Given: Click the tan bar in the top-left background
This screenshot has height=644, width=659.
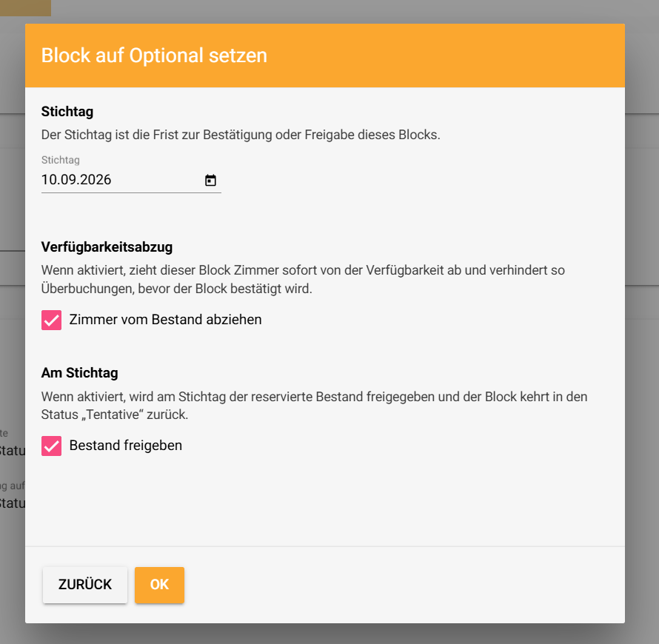Looking at the screenshot, I should 25,8.
